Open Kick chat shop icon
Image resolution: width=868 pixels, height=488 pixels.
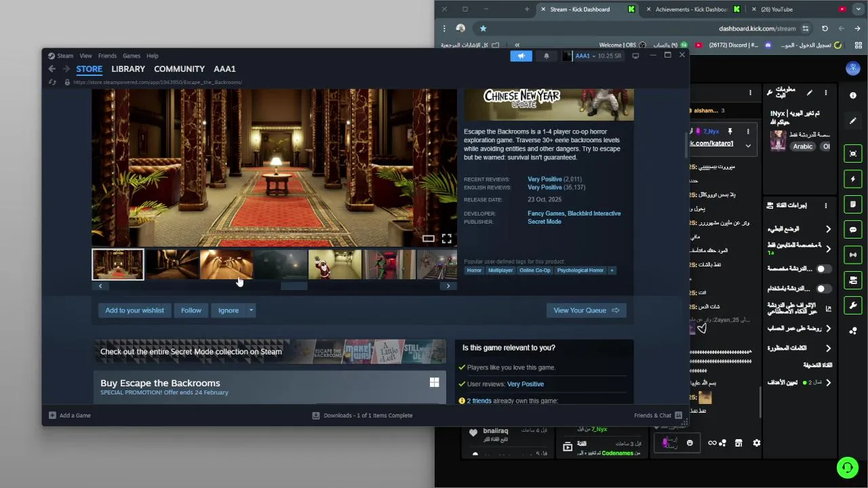(x=738, y=443)
